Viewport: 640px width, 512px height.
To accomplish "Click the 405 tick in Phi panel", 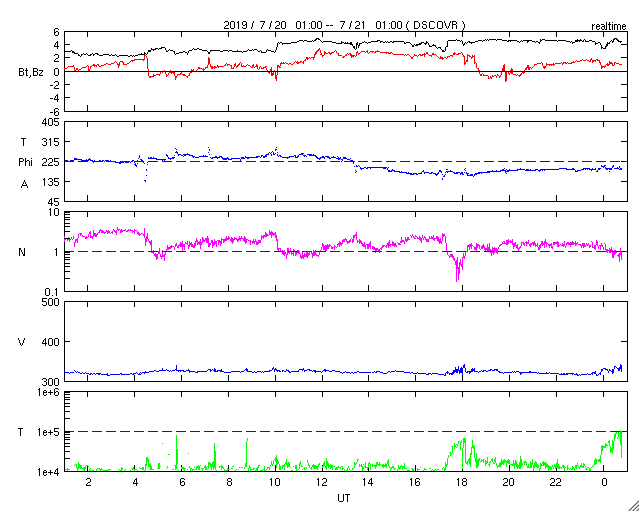I will click(x=49, y=122).
